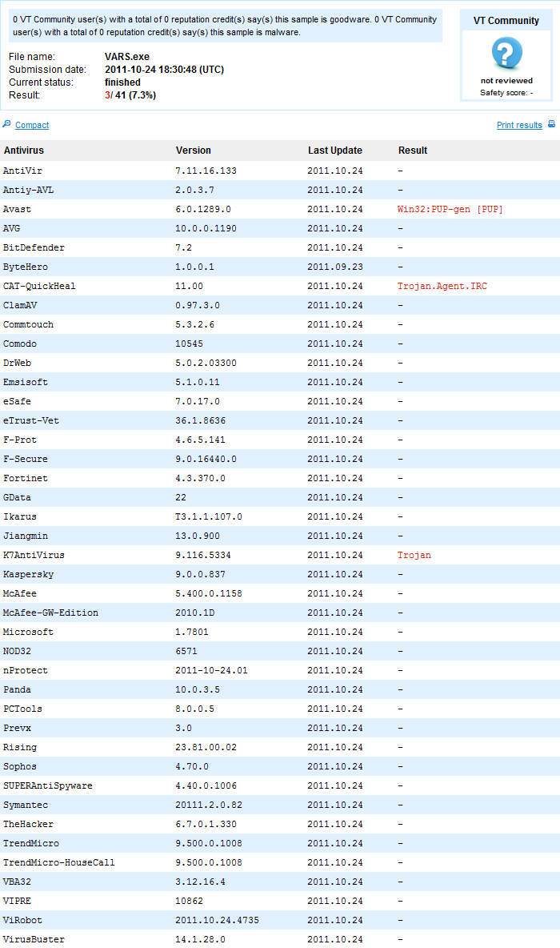Image resolution: width=560 pixels, height=948 pixels.
Task: Click NOD32 version 6571
Action: coord(186,651)
